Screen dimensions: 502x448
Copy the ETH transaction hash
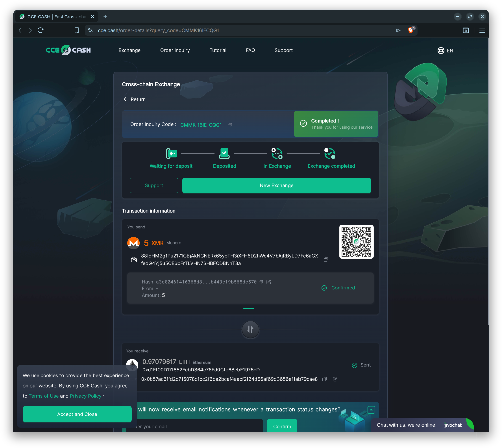[325, 379]
